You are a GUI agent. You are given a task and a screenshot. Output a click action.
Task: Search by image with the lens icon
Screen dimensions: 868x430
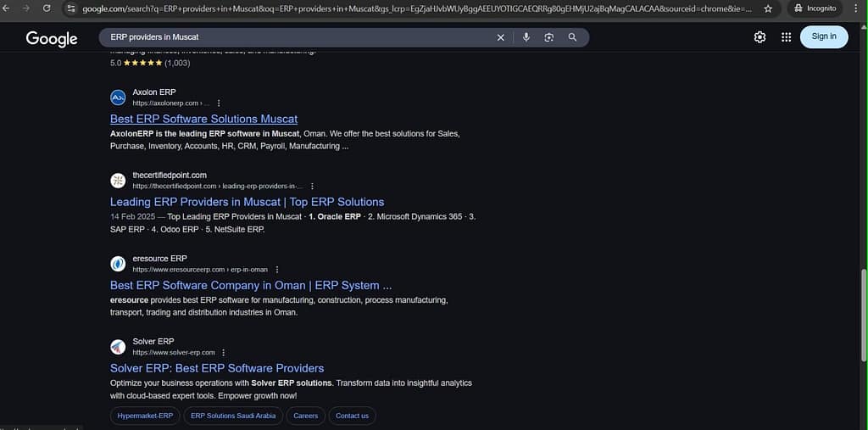click(x=548, y=37)
